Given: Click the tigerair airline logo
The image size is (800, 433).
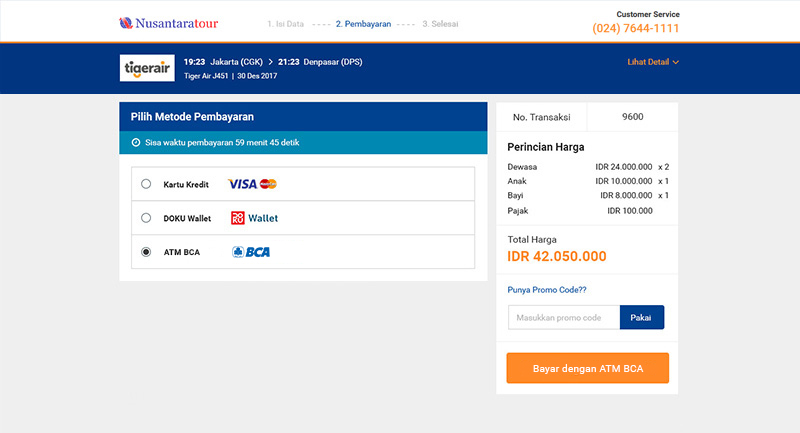Looking at the screenshot, I should 147,68.
